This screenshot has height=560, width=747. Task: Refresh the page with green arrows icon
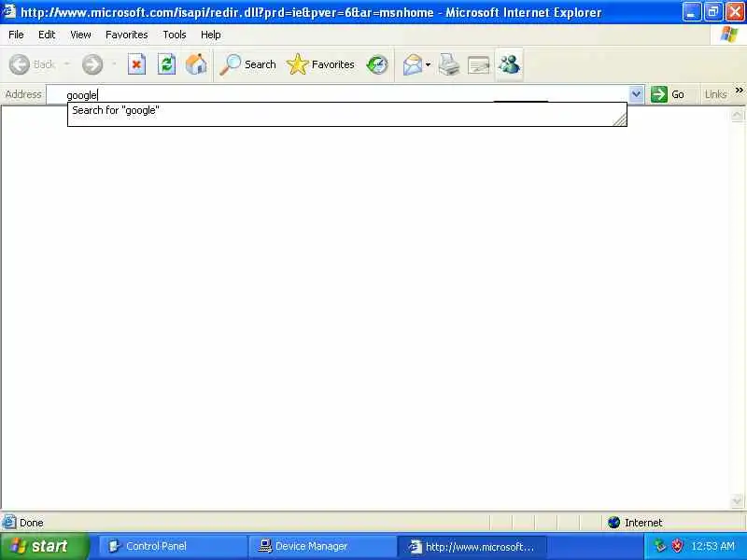[x=167, y=64]
